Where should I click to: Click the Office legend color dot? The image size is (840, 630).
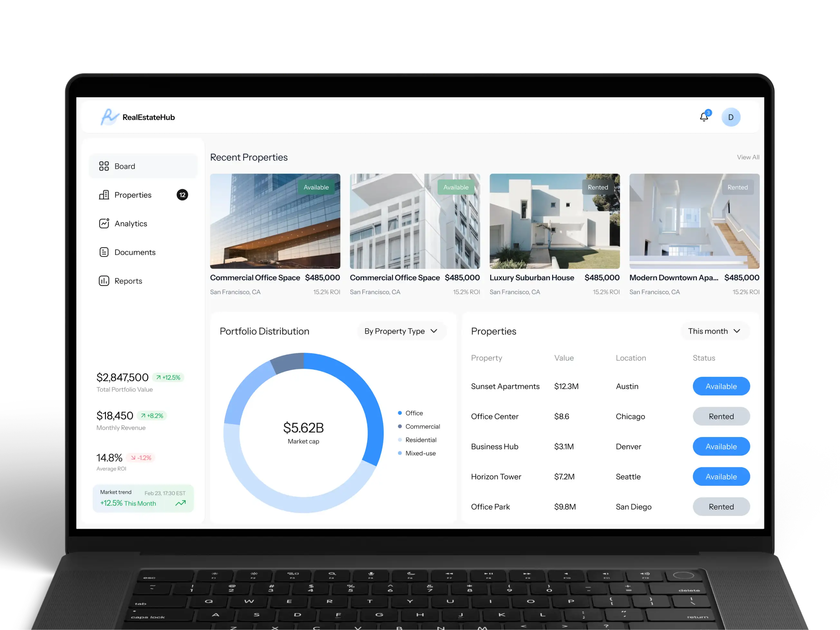(400, 413)
